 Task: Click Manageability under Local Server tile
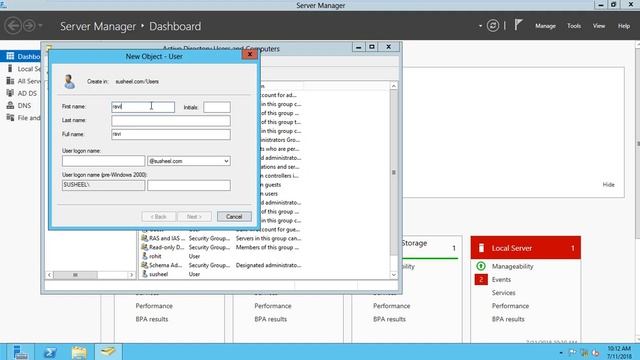512,266
